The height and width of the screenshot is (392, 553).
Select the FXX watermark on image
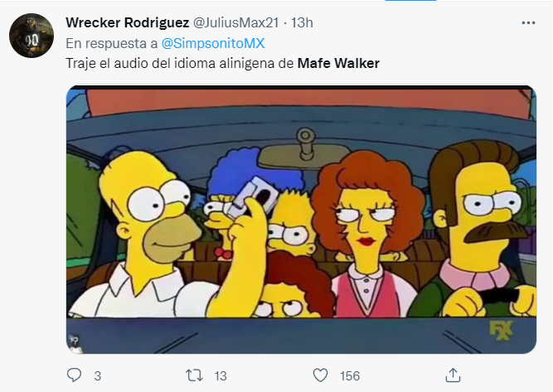coord(502,332)
